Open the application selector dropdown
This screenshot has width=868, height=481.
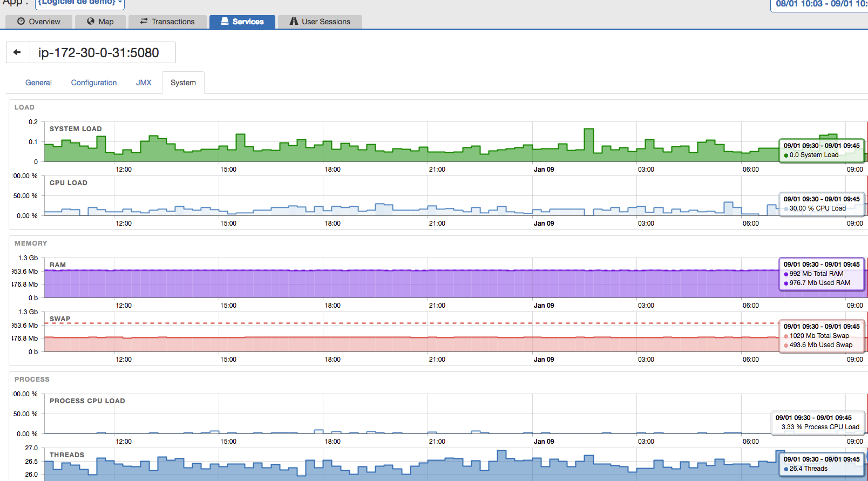tap(80, 3)
